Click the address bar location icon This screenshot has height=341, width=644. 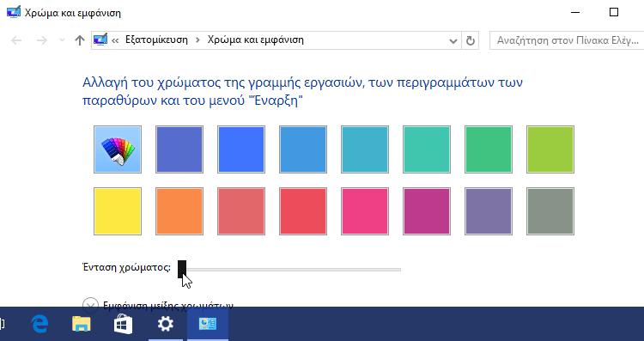tap(100, 40)
